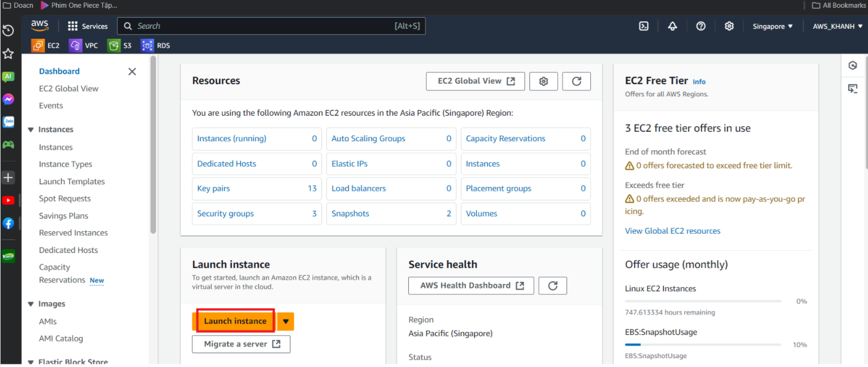Open AMI Catalog in sidebar
This screenshot has width=868, height=367.
61,339
